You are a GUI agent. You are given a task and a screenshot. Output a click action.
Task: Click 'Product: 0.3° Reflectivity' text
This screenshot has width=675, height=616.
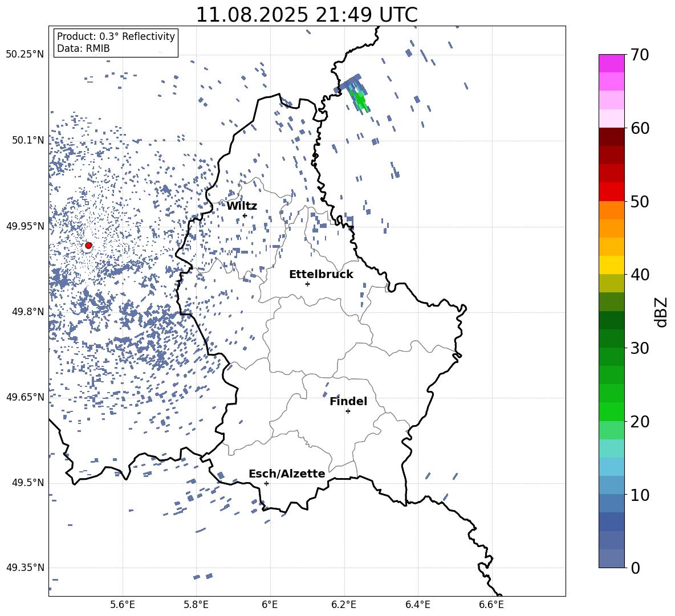[x=116, y=36]
